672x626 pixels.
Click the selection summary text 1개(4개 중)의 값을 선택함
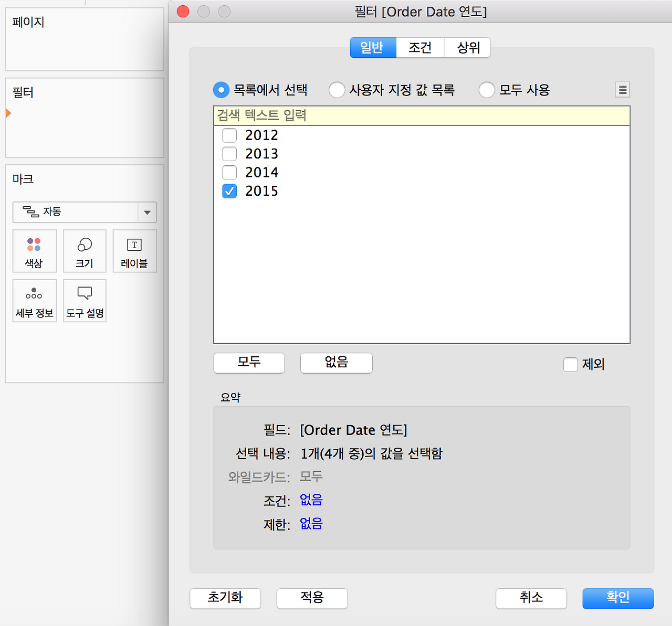pyautogui.click(x=372, y=453)
